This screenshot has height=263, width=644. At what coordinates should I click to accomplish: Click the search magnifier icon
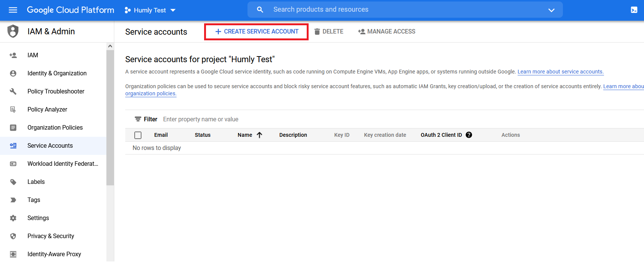tap(260, 9)
